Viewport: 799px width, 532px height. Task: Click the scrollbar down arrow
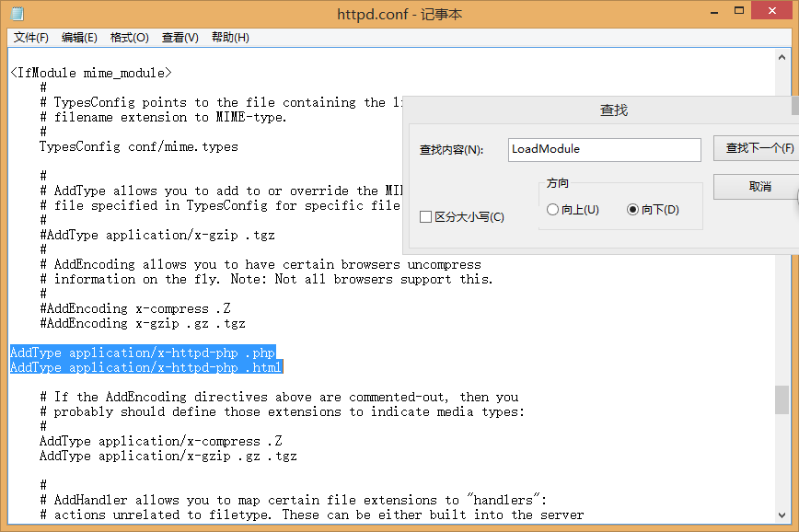tap(782, 515)
